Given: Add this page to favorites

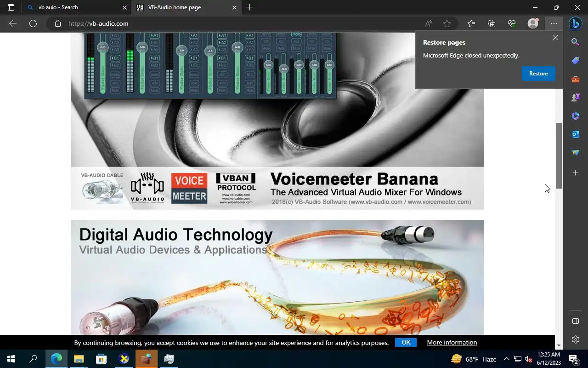Looking at the screenshot, I should click(x=447, y=23).
